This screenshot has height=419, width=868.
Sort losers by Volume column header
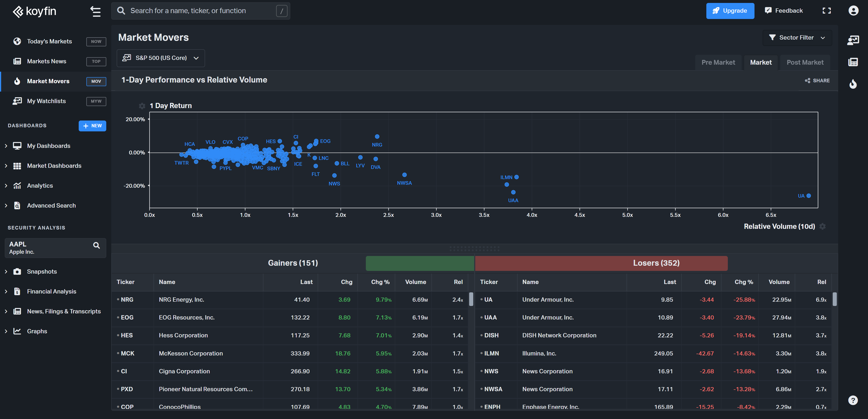click(779, 282)
